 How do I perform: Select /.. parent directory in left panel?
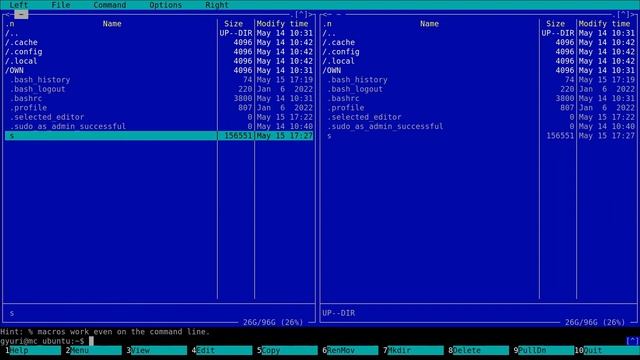pos(110,33)
